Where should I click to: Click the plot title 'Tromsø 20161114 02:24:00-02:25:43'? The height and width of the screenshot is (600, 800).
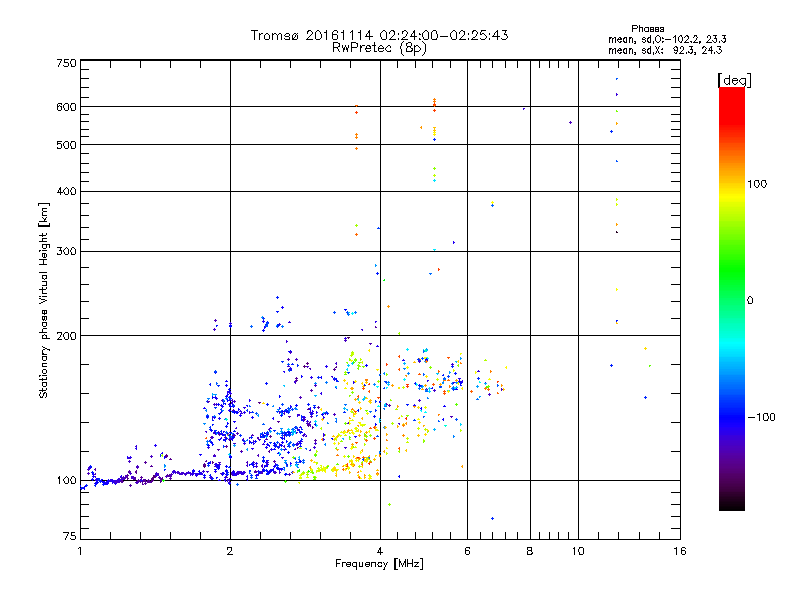(379, 35)
